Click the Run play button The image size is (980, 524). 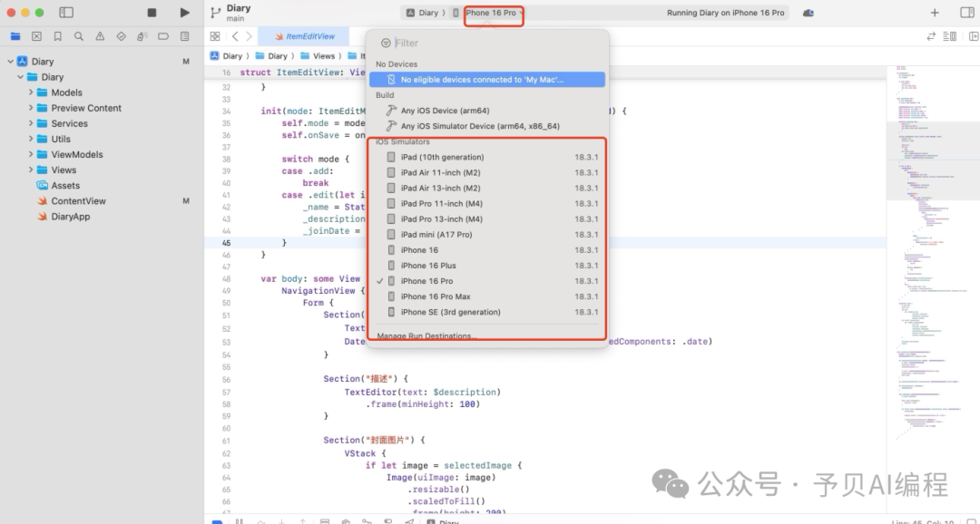(x=184, y=13)
